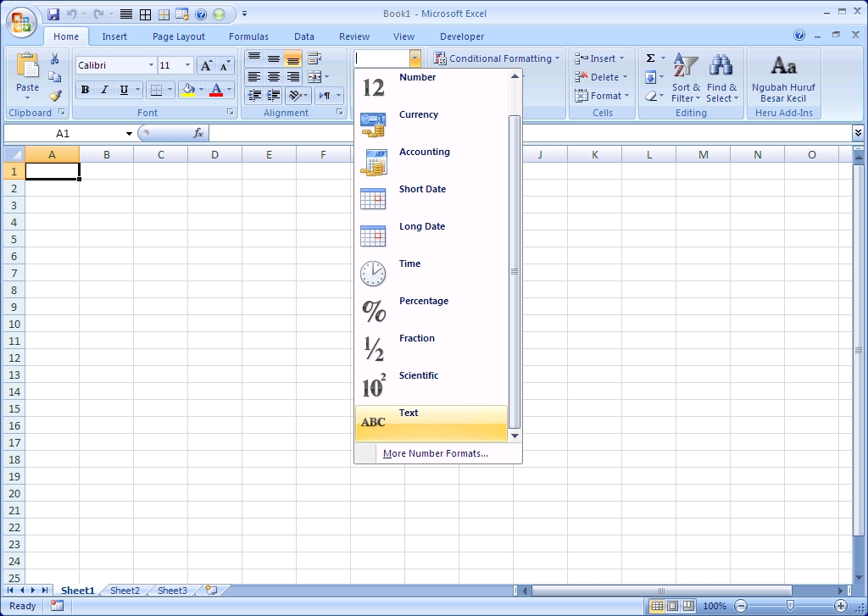Click the zoom slider handle
Screen dimensions: 868x616
[791, 606]
